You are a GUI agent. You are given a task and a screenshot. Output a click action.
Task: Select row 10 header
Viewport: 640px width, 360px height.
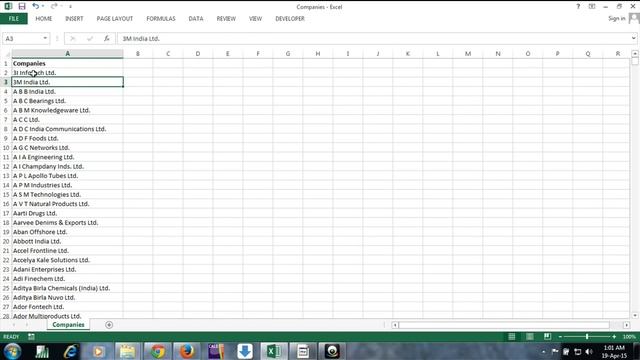(x=6, y=148)
